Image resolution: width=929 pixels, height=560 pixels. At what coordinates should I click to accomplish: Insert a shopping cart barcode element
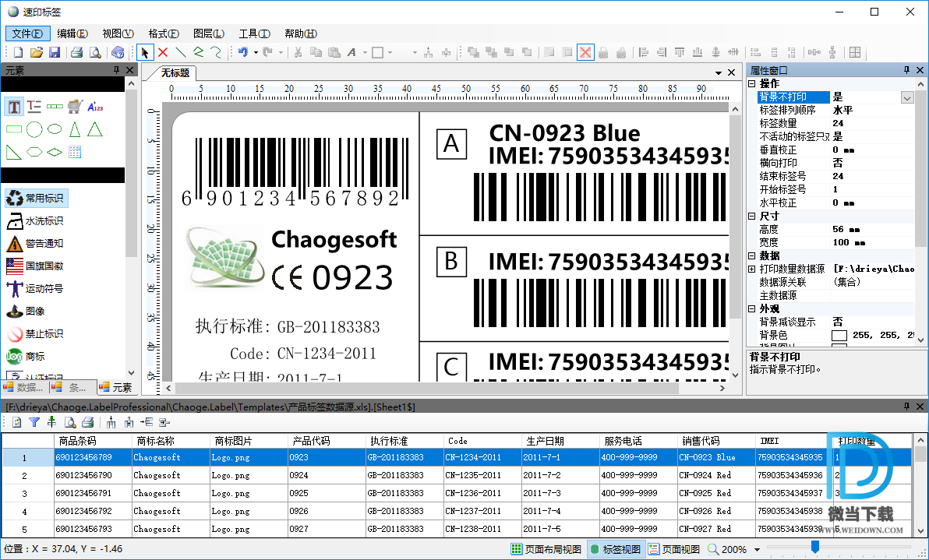pos(75,107)
